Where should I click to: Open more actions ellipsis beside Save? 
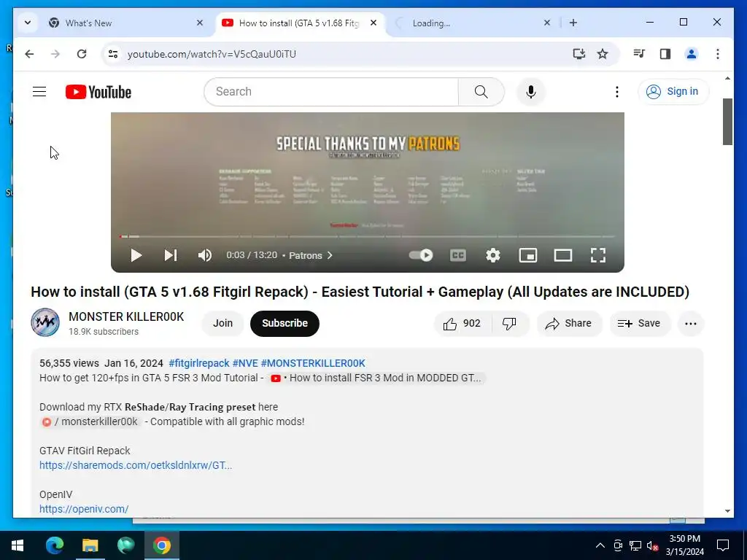click(691, 323)
